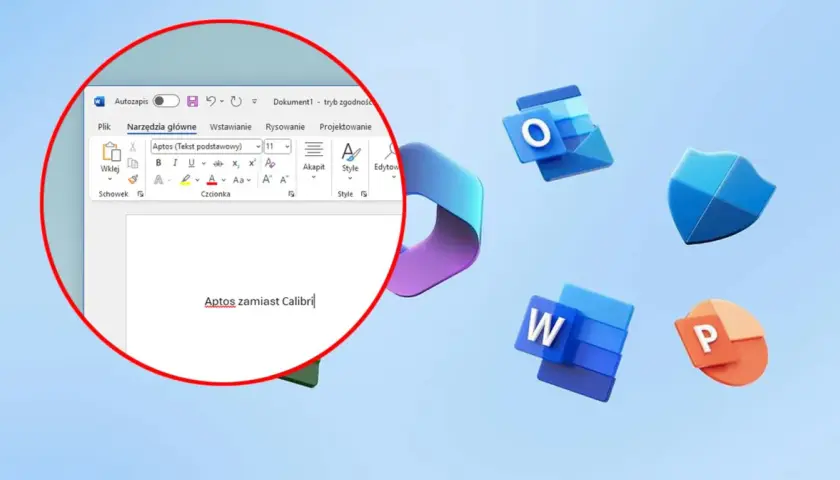
Task: Open the Style pane dialog launcher
Action: tap(364, 194)
